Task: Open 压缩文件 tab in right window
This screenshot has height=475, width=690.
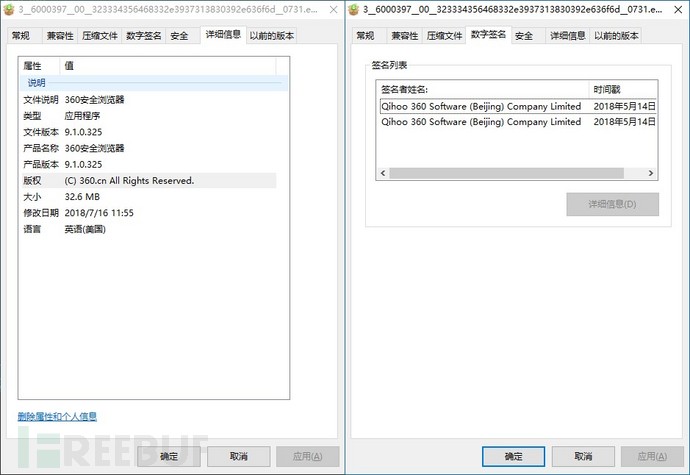Action: coord(444,36)
